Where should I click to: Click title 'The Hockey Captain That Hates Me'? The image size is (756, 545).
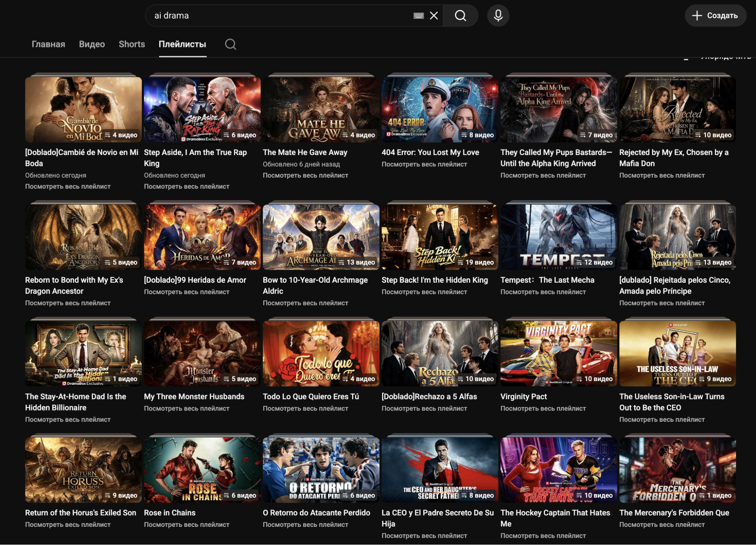click(x=555, y=518)
